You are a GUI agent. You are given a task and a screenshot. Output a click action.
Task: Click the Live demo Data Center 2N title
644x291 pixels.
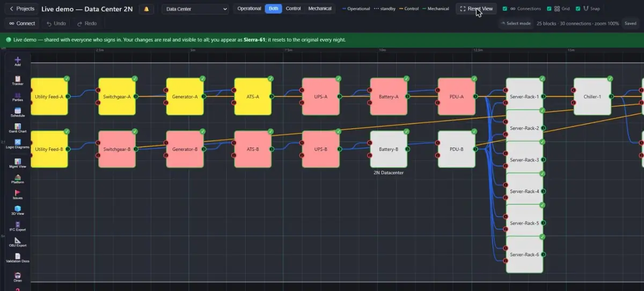point(87,9)
